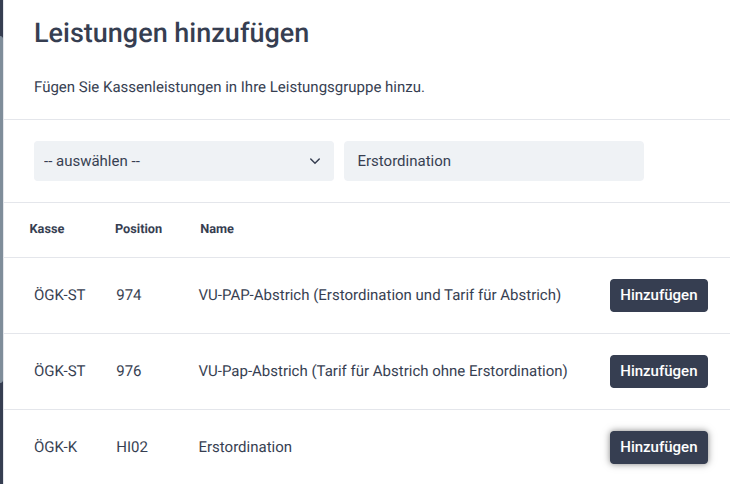Click the ÖGK-K cell
This screenshot has height=484, width=730.
(55, 447)
